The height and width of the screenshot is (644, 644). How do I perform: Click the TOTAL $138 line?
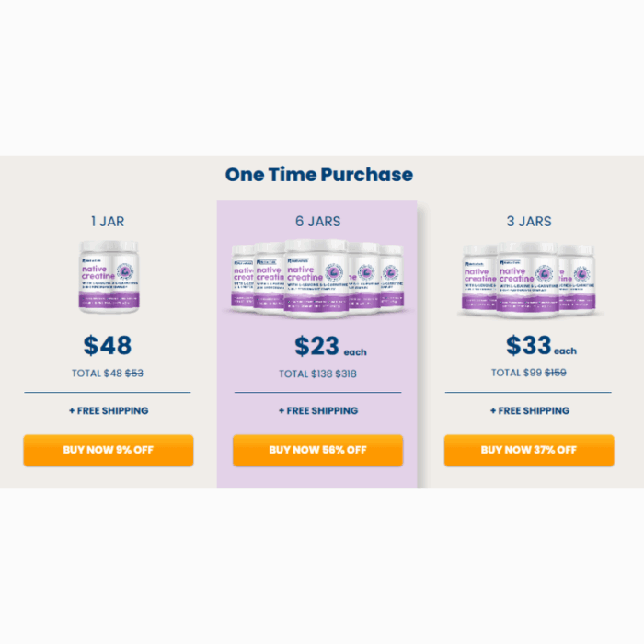(x=318, y=374)
